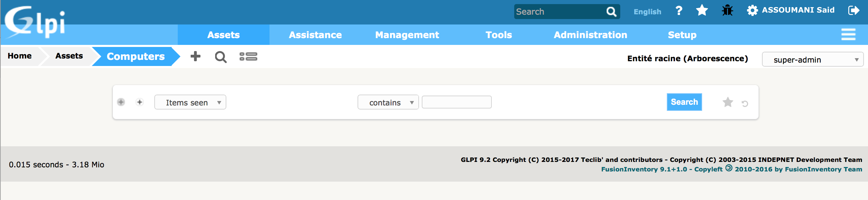Open the Administration menu
868x200 pixels.
click(591, 35)
